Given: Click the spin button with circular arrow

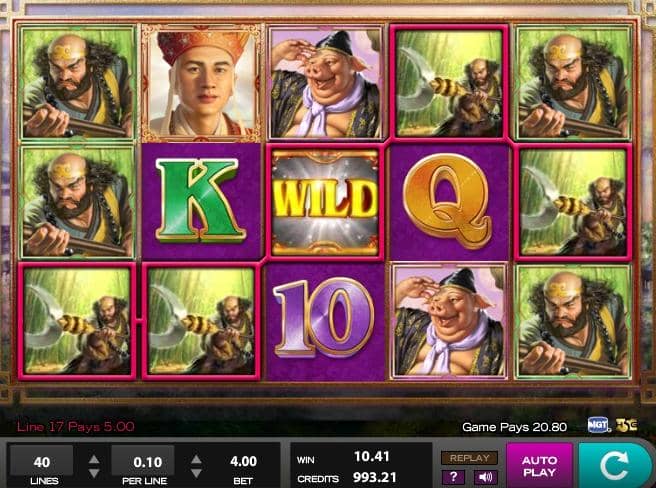Looking at the screenshot, I should (614, 465).
